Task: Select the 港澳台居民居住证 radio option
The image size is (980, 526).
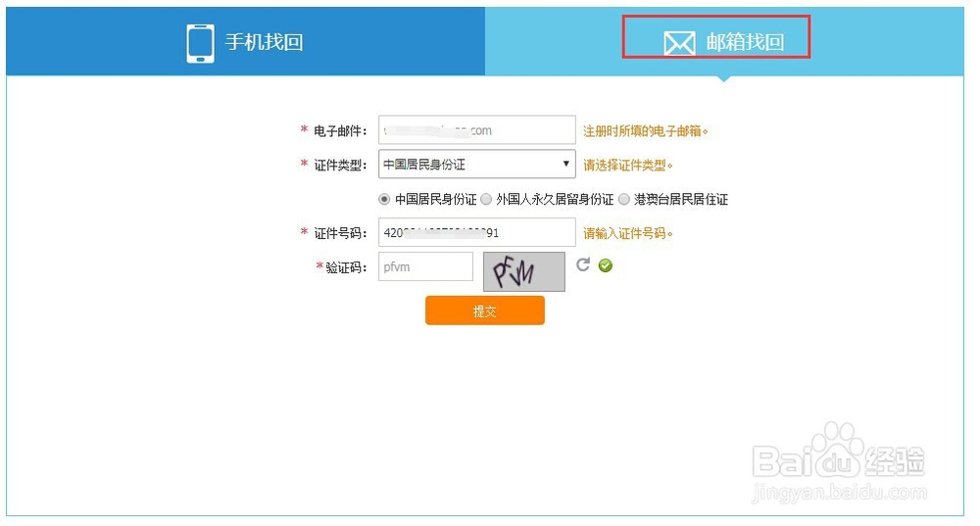Action: [x=623, y=199]
